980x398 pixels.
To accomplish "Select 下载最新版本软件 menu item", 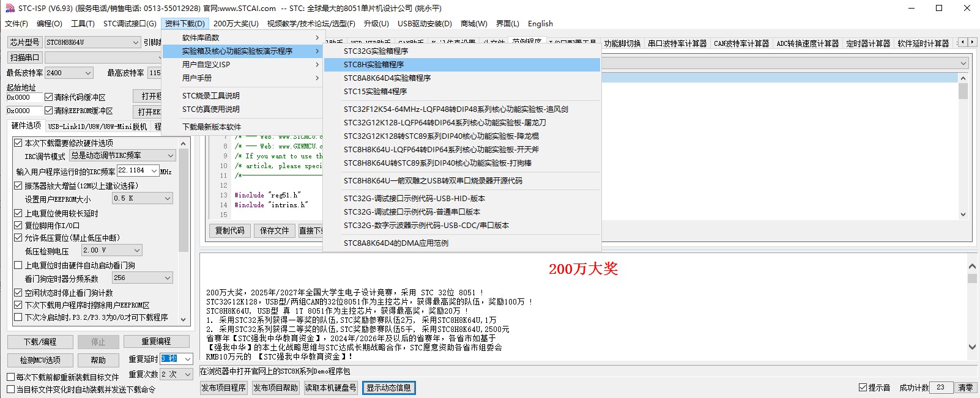I will 242,127.
